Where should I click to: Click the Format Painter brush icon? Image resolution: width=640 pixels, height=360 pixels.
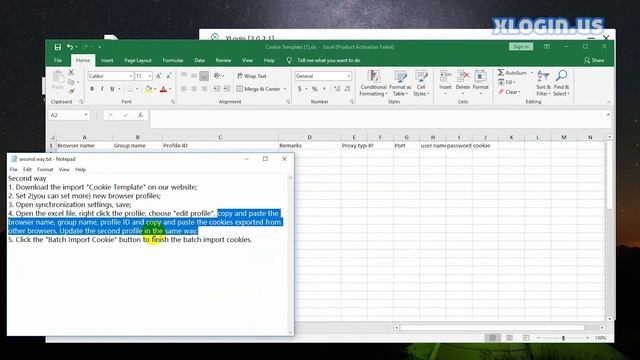pos(71,91)
